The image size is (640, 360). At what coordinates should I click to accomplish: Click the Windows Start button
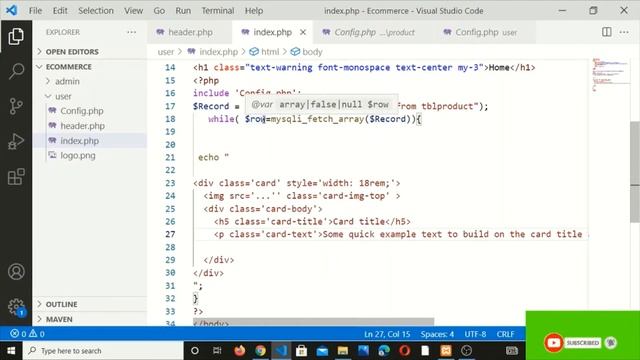[x=11, y=351]
